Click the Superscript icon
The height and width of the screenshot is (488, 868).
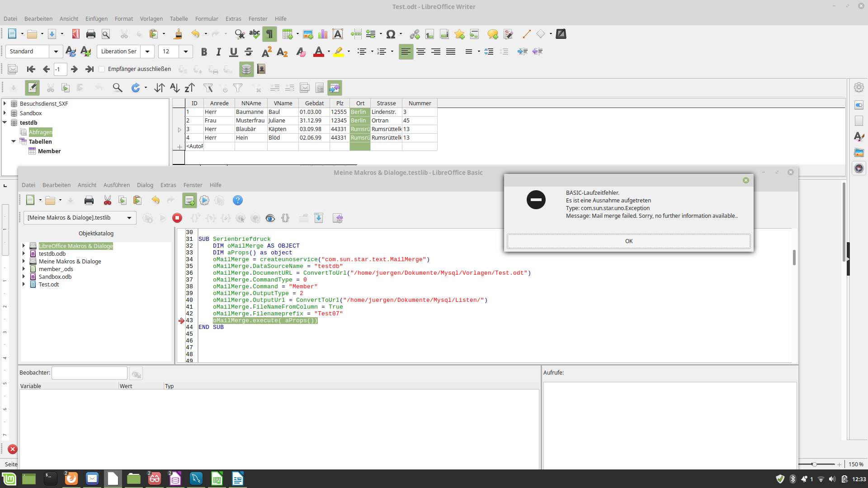[x=267, y=52]
